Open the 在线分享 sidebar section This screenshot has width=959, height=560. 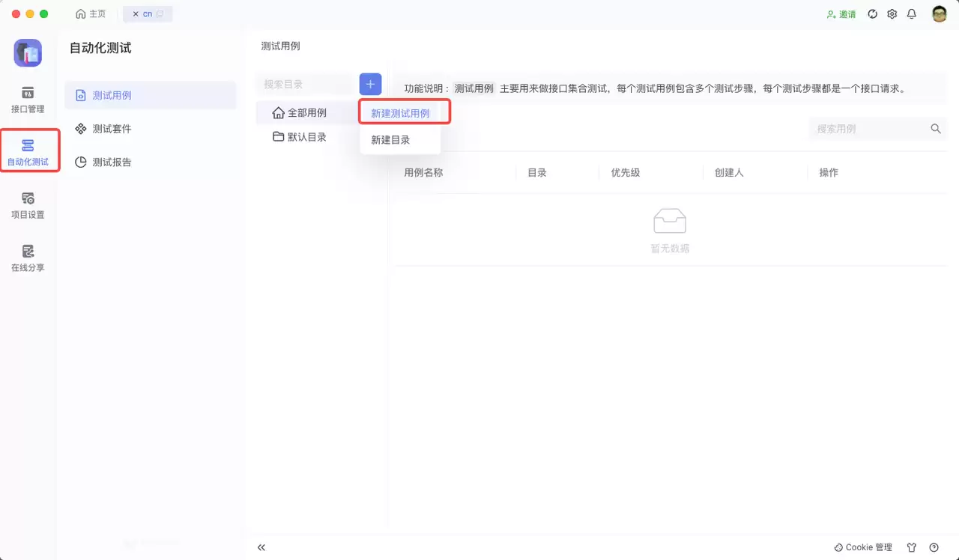(x=28, y=258)
